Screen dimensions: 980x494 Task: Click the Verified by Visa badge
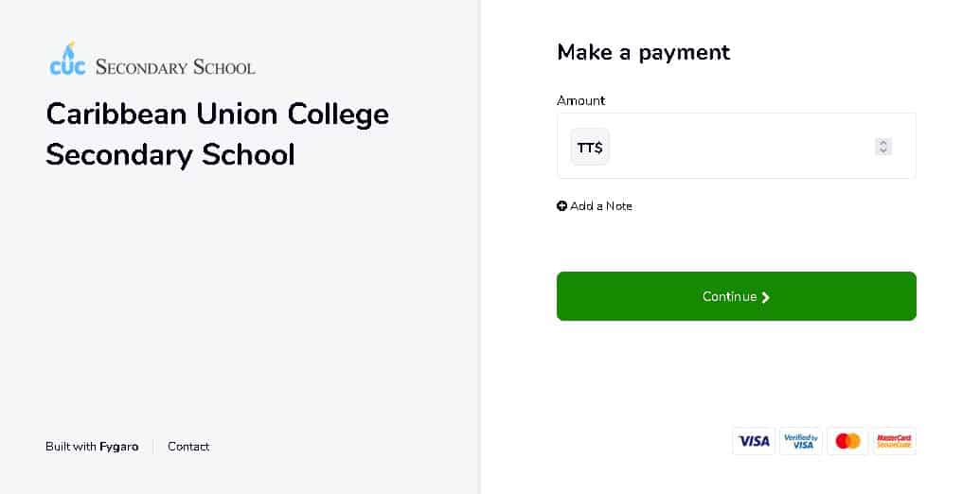pyautogui.click(x=801, y=441)
